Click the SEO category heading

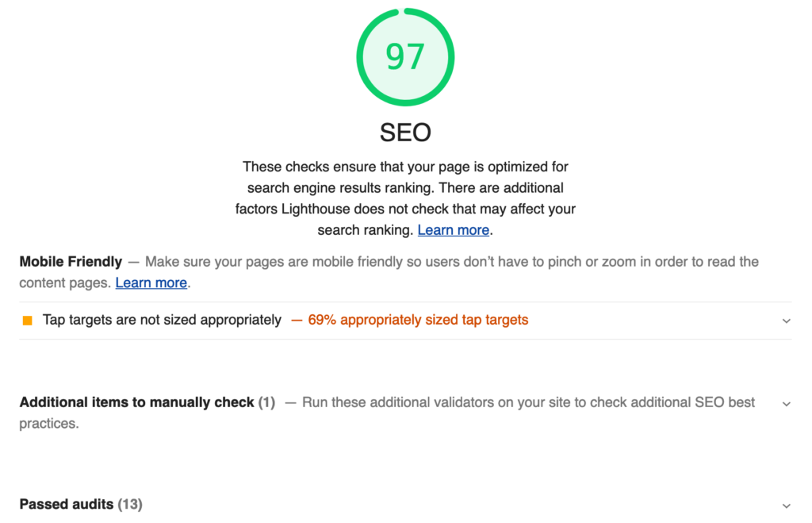coord(405,132)
